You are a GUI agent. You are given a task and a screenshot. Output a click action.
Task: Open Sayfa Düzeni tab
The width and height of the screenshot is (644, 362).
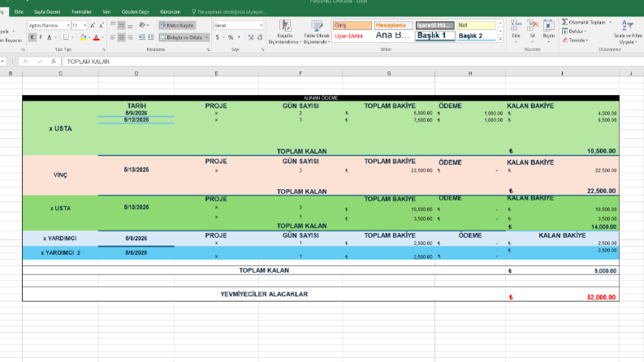coord(47,12)
